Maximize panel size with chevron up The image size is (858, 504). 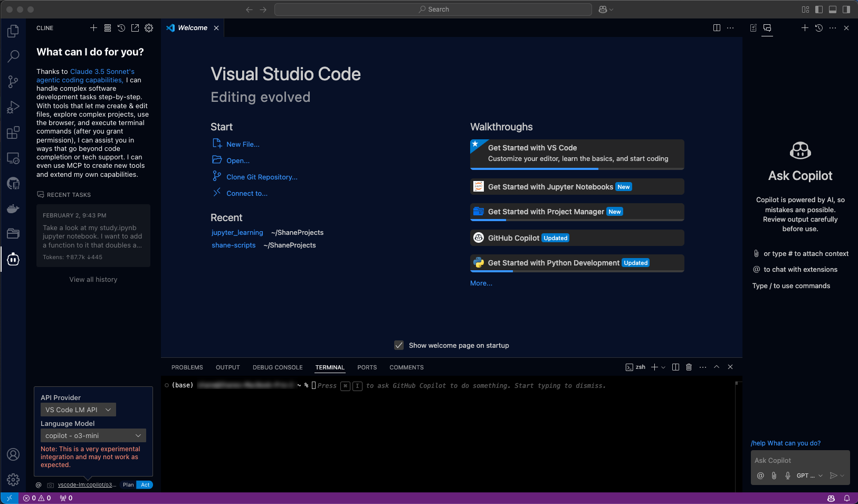pyautogui.click(x=717, y=367)
